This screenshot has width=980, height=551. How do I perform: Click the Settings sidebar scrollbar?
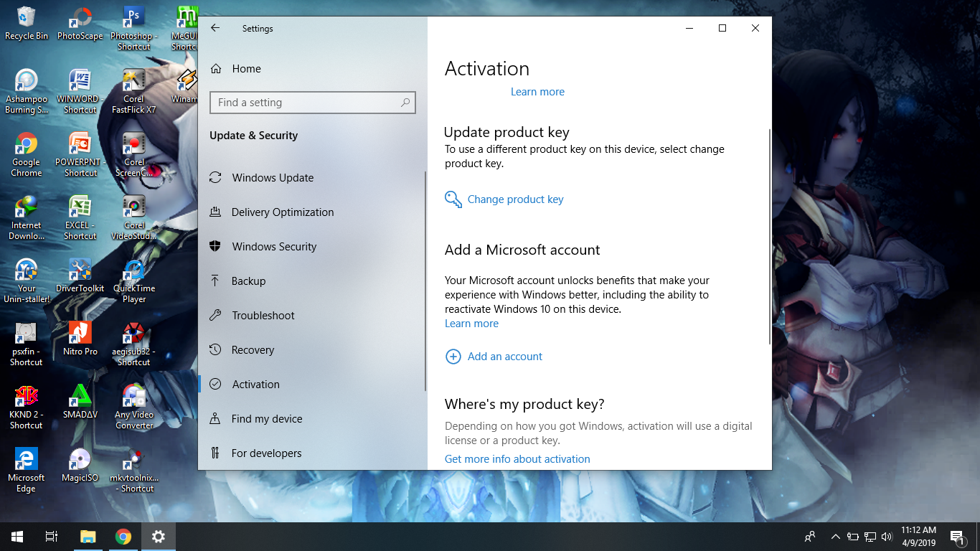pyautogui.click(x=425, y=280)
